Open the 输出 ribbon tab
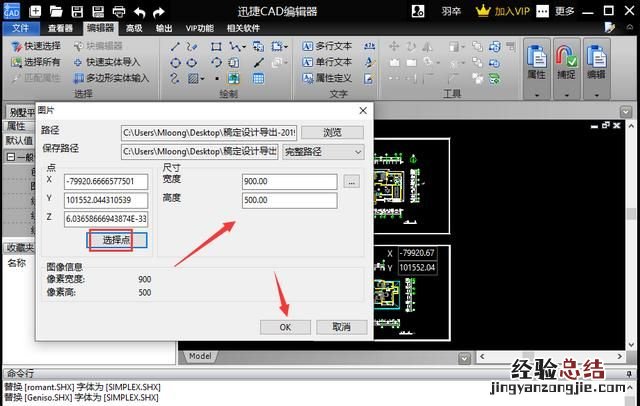The width and height of the screenshot is (640, 406). coord(163,28)
